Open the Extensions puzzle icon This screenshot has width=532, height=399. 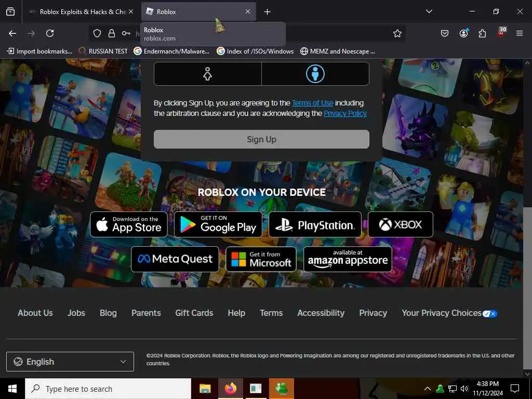click(x=482, y=33)
